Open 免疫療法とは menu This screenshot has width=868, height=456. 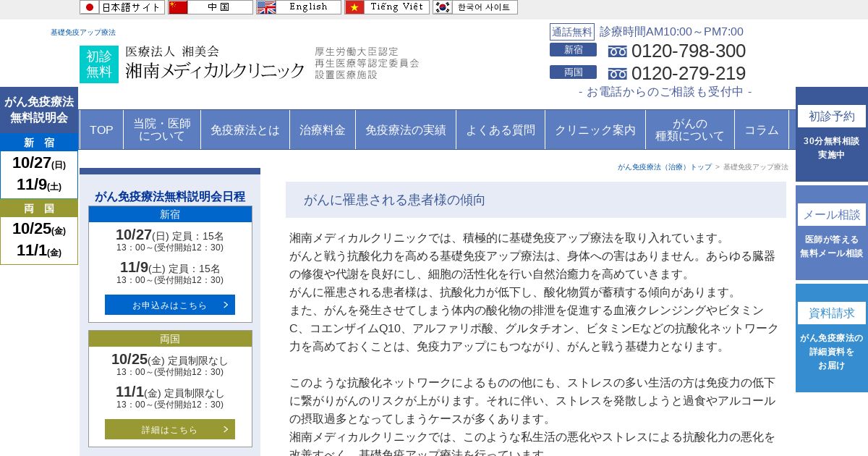pos(245,130)
